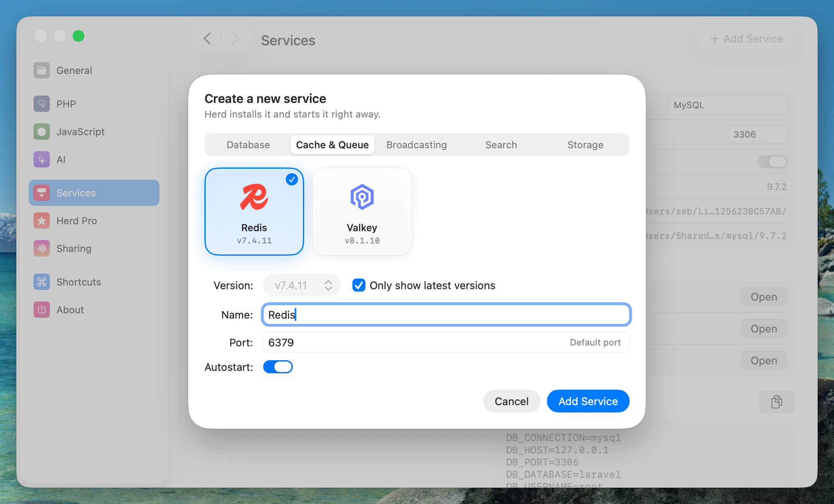Screen dimensions: 834x504
Task: Select the PHP sidebar icon
Action: (x=42, y=104)
